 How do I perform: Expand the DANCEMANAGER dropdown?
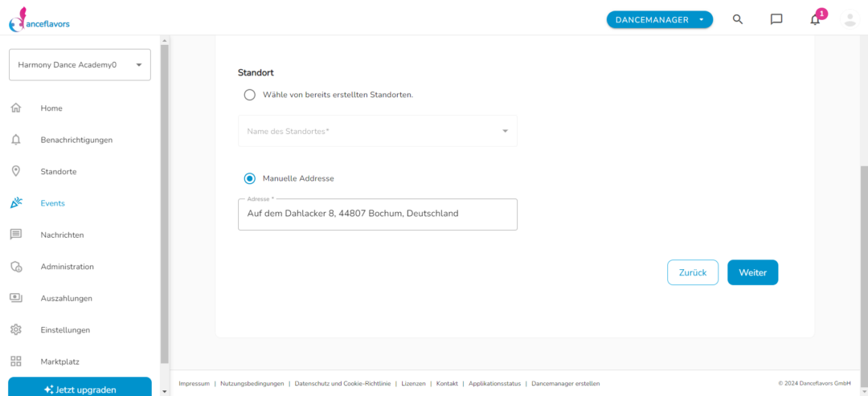click(660, 20)
